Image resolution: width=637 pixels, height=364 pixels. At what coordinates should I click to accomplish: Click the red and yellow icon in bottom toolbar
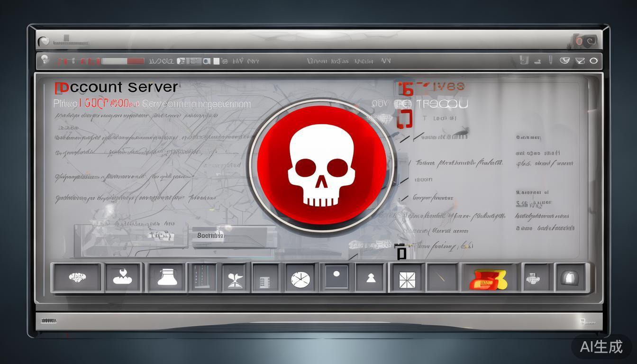click(488, 279)
